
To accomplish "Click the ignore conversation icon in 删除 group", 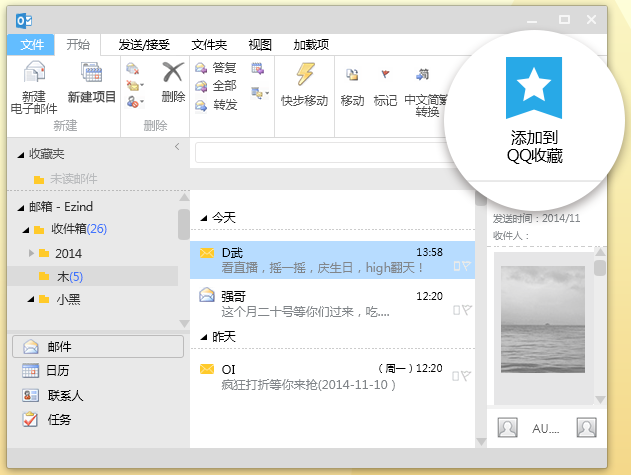I will [132, 68].
